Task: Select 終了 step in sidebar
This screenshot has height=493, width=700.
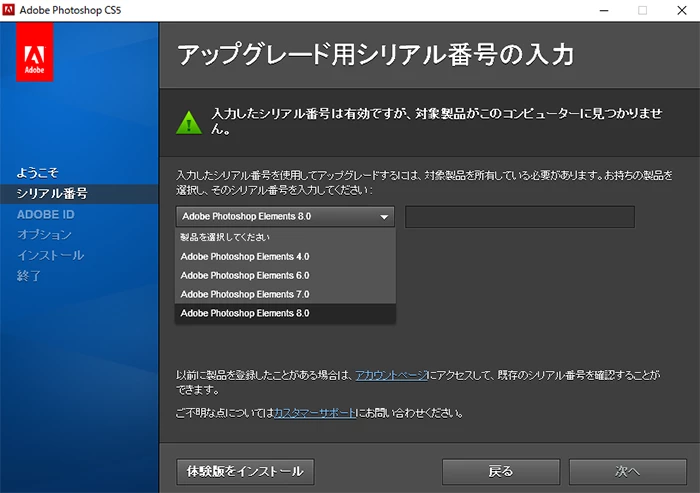Action: [x=29, y=276]
